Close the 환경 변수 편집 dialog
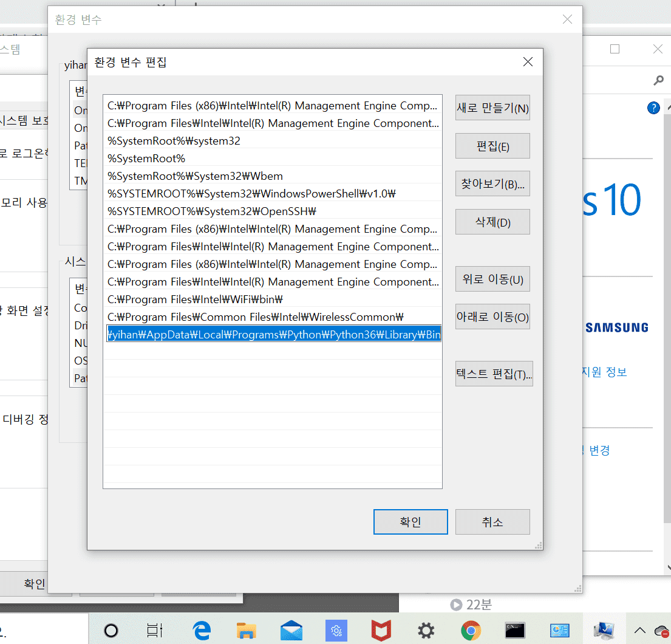671x644 pixels. coord(528,62)
